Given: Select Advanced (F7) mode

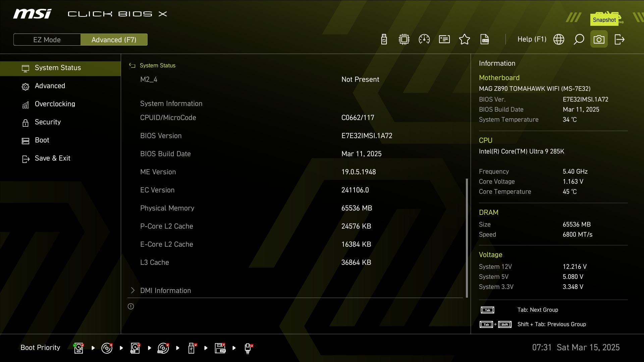Looking at the screenshot, I should (114, 40).
